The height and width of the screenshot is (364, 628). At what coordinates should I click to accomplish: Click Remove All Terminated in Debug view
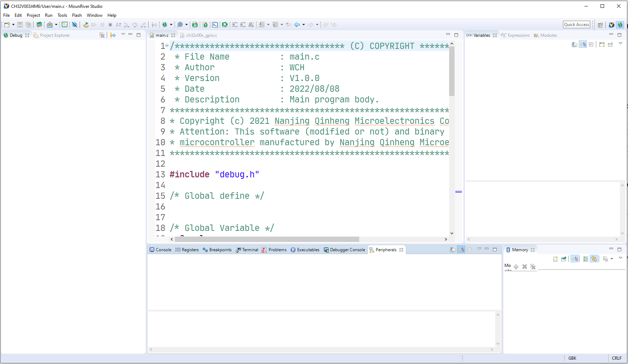102,35
